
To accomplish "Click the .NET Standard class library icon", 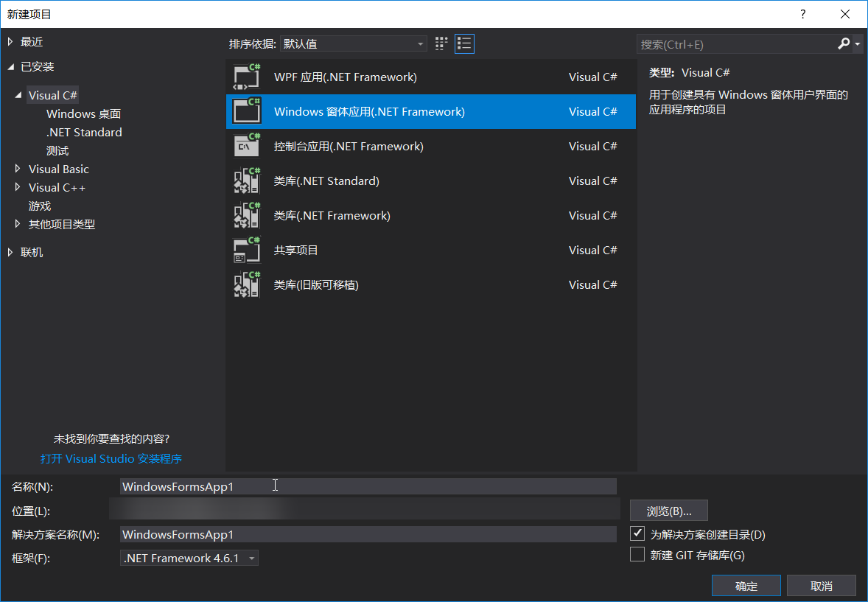I will pyautogui.click(x=246, y=181).
